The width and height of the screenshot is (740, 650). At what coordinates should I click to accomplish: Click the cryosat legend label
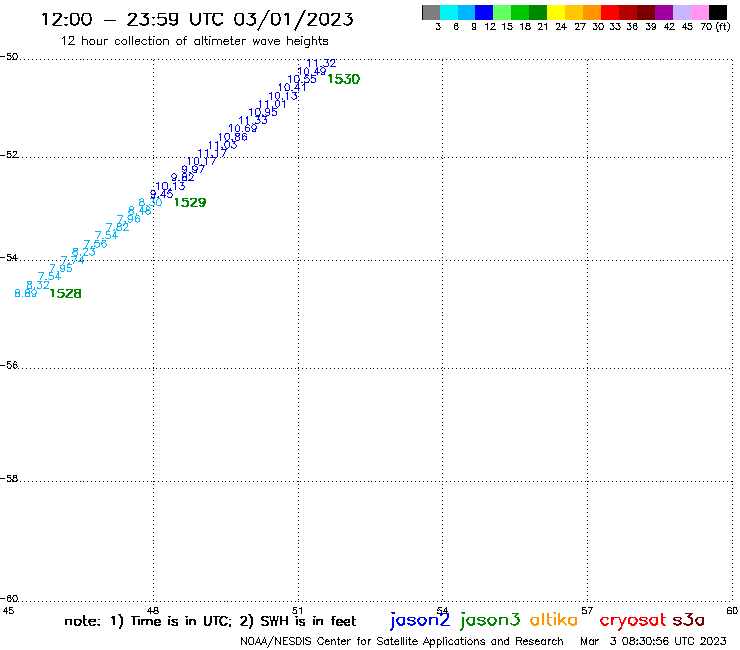pyautogui.click(x=633, y=620)
